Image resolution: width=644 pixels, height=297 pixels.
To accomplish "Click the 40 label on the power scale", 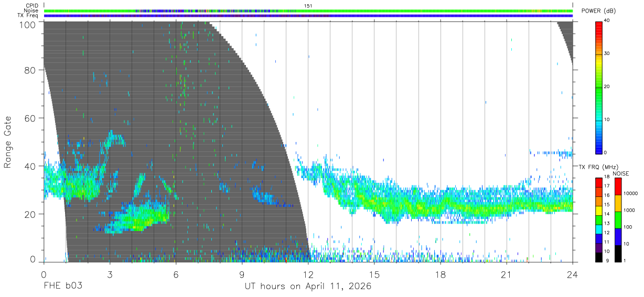I will click(607, 20).
